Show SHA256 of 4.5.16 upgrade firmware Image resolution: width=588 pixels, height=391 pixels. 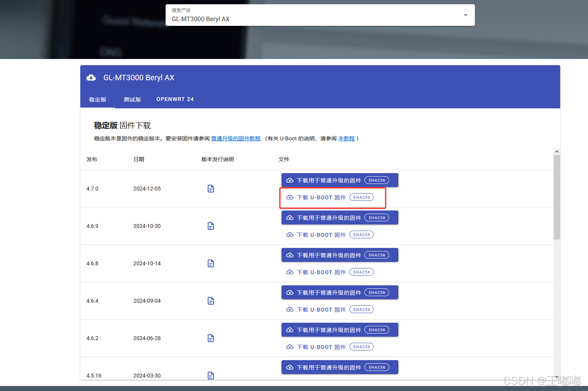click(x=377, y=367)
